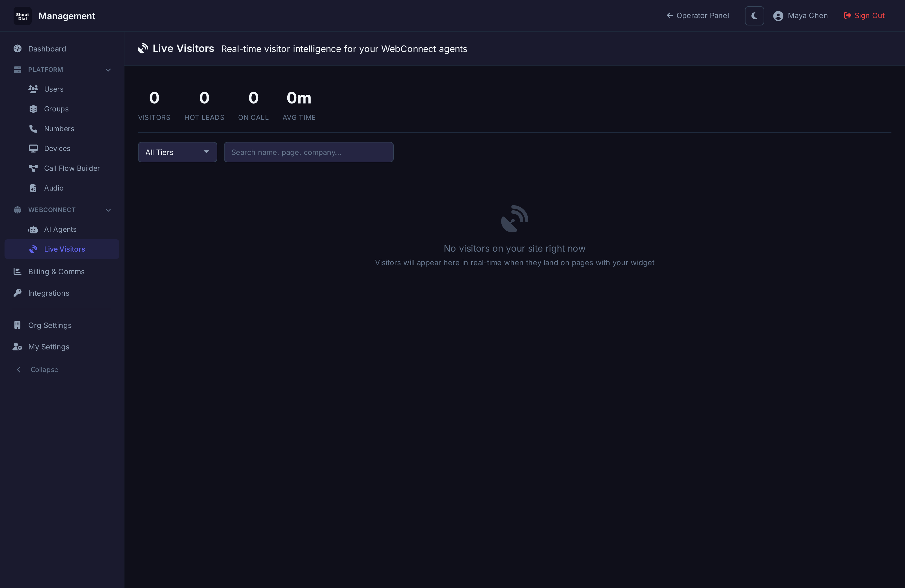
Task: Click the Live Visitors header satellite icon
Action: pyautogui.click(x=143, y=49)
